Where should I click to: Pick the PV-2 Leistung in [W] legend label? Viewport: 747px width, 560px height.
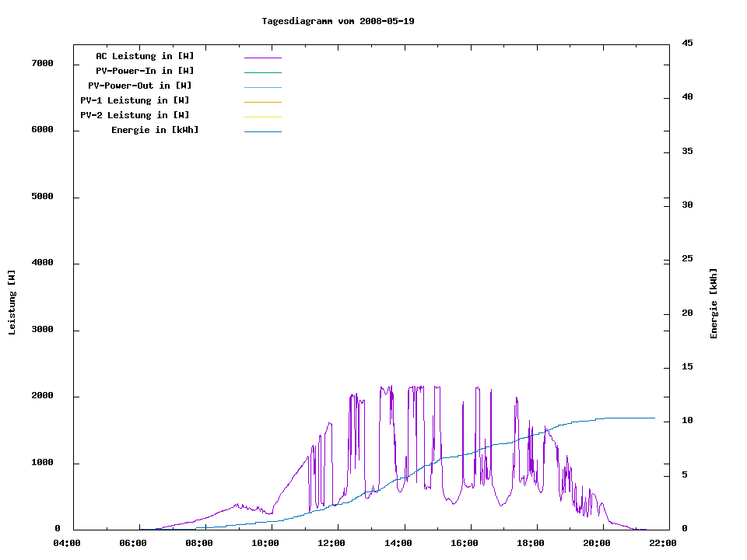135,115
